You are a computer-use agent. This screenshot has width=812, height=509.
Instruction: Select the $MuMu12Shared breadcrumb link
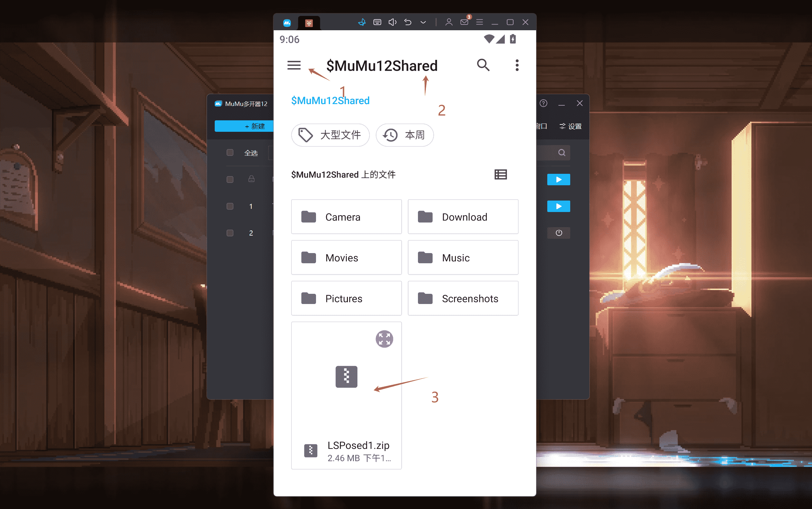tap(330, 100)
